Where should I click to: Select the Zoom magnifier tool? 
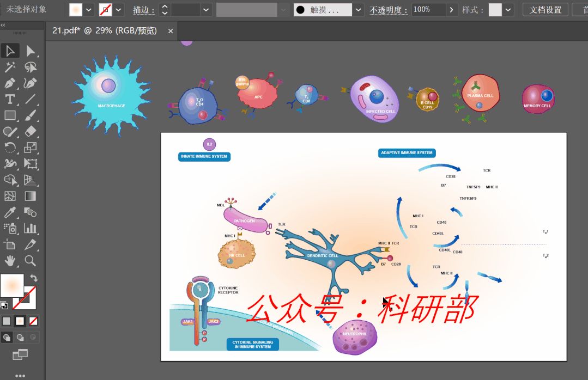point(31,261)
